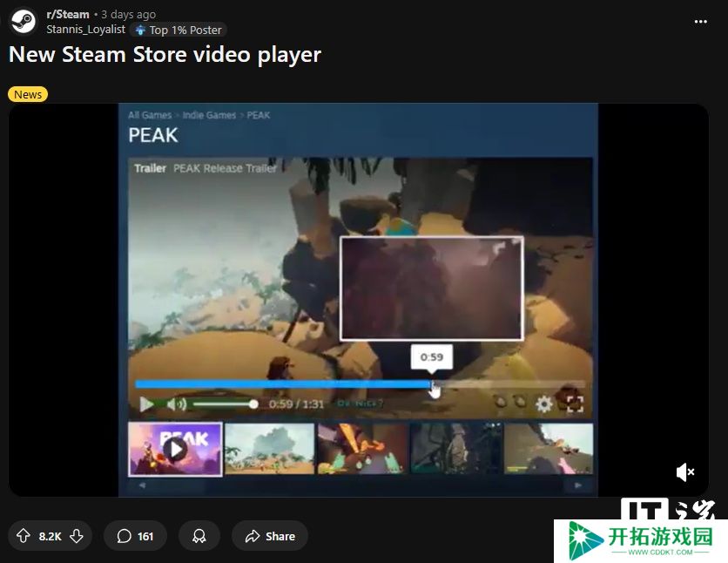Image resolution: width=728 pixels, height=563 pixels.
Task: Select the dark rocky screenshot thumbnail
Action: pyautogui.click(x=456, y=449)
